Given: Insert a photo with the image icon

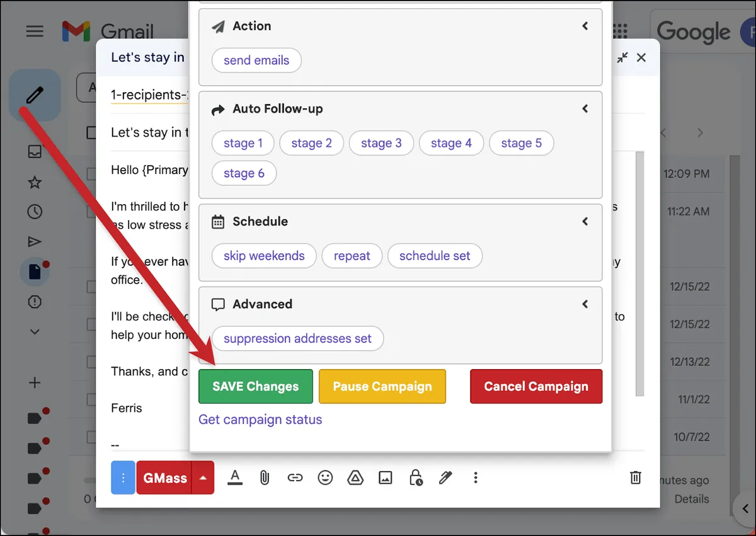Looking at the screenshot, I should 386,478.
